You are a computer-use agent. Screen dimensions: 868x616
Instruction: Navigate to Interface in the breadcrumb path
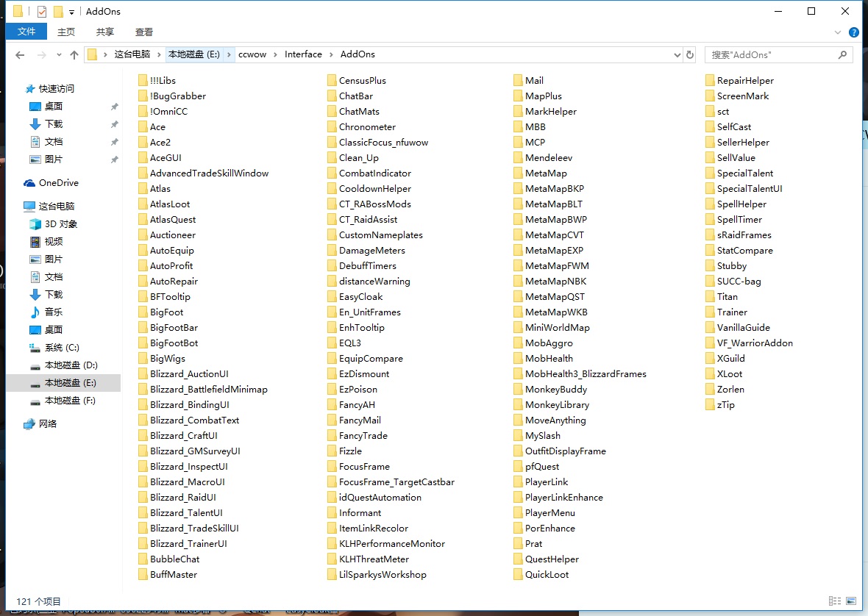click(303, 54)
